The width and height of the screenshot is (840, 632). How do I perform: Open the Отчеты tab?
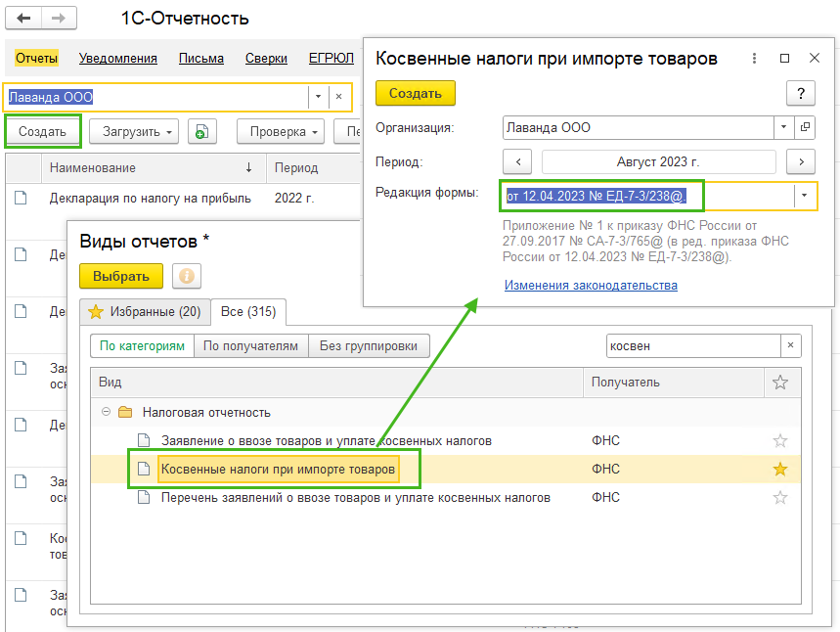coord(36,58)
